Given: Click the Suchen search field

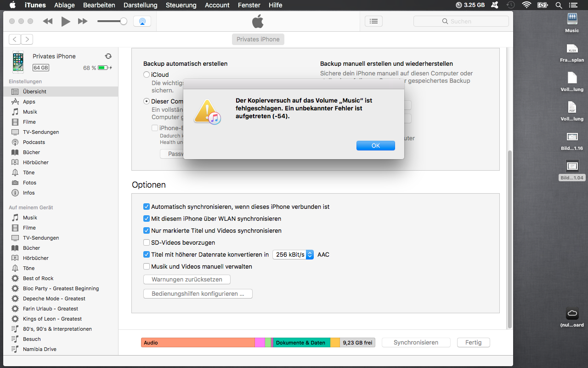Looking at the screenshot, I should 461,21.
